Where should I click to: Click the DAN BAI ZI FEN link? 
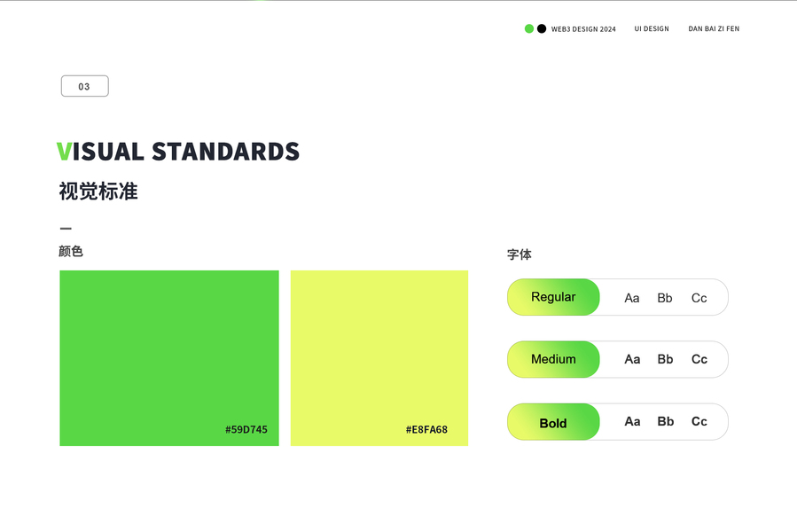point(714,29)
